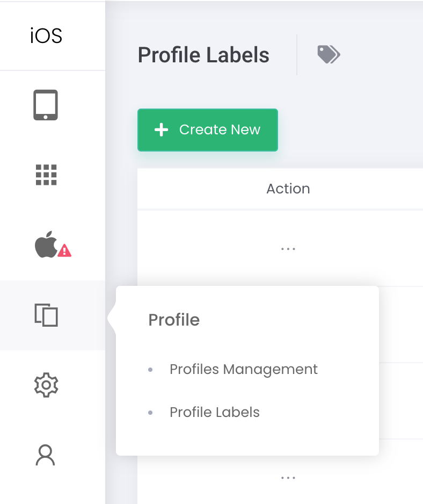Image resolution: width=423 pixels, height=504 pixels.
Task: Click the Action column header
Action: coord(288,189)
